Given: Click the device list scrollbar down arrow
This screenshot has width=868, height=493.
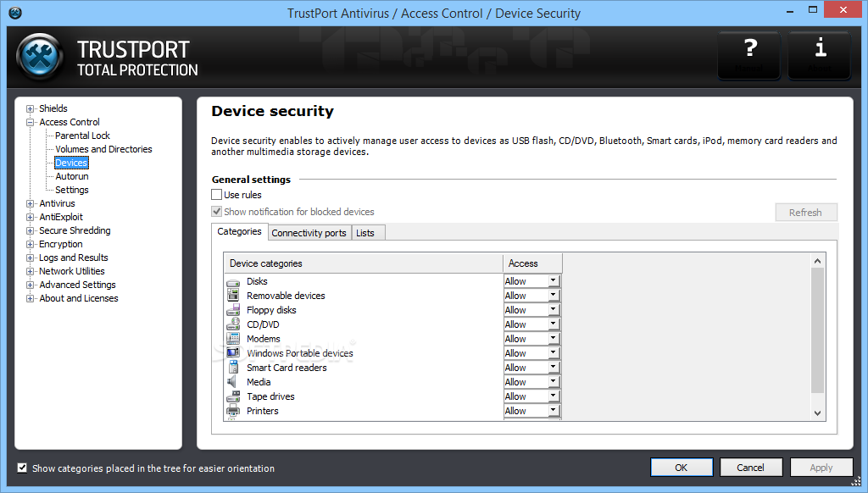Looking at the screenshot, I should (x=818, y=413).
